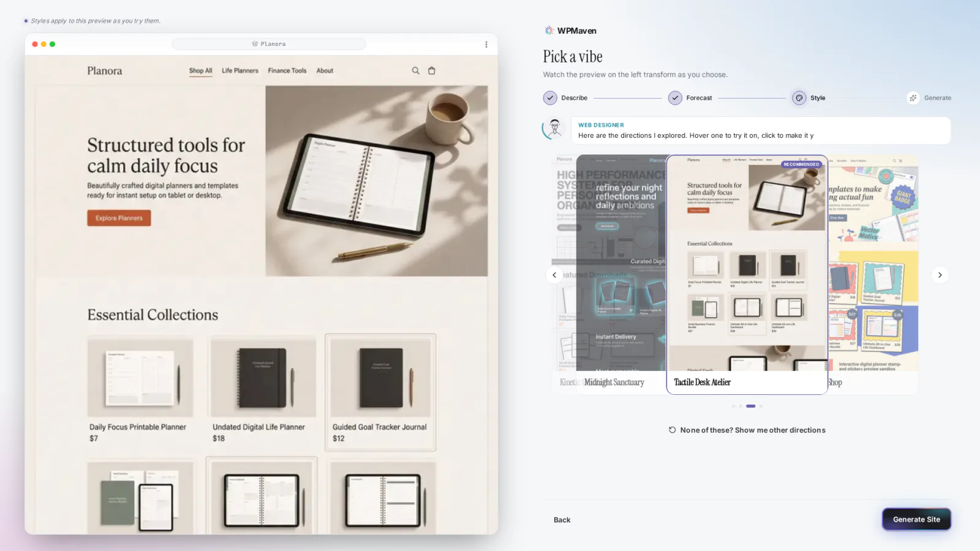Viewport: 980px width, 551px height.
Task: Click the Essential Collections heading
Action: click(x=153, y=315)
